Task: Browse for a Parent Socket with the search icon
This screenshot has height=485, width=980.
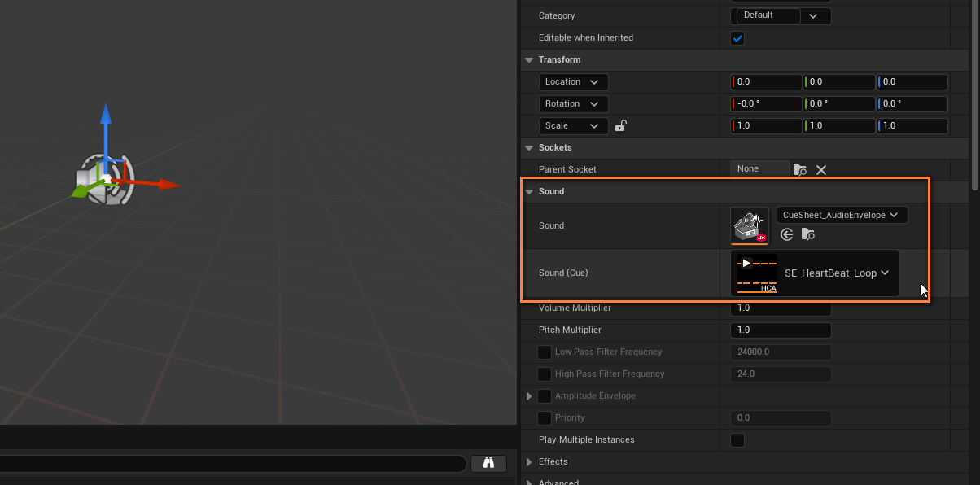Action: (800, 170)
